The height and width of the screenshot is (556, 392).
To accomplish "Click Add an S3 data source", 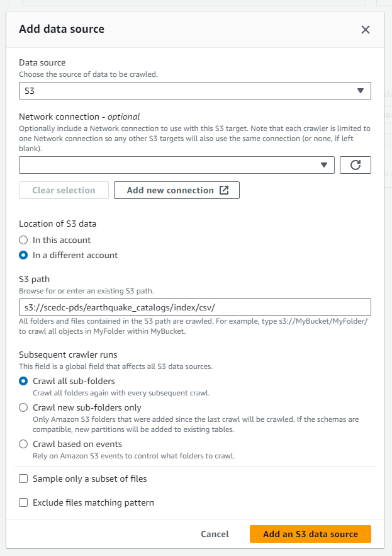I will pos(310,534).
